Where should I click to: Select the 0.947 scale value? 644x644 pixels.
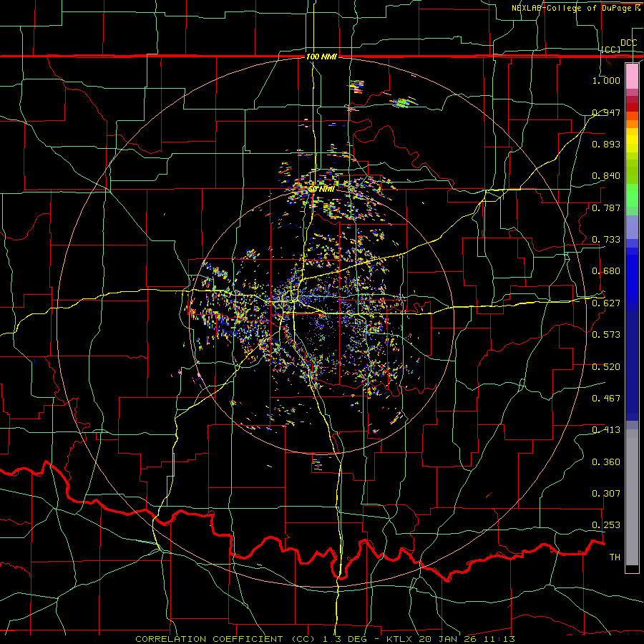click(x=606, y=112)
